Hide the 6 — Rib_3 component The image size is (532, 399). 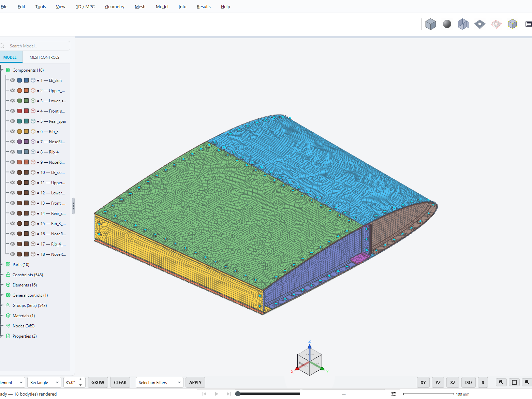(13, 132)
